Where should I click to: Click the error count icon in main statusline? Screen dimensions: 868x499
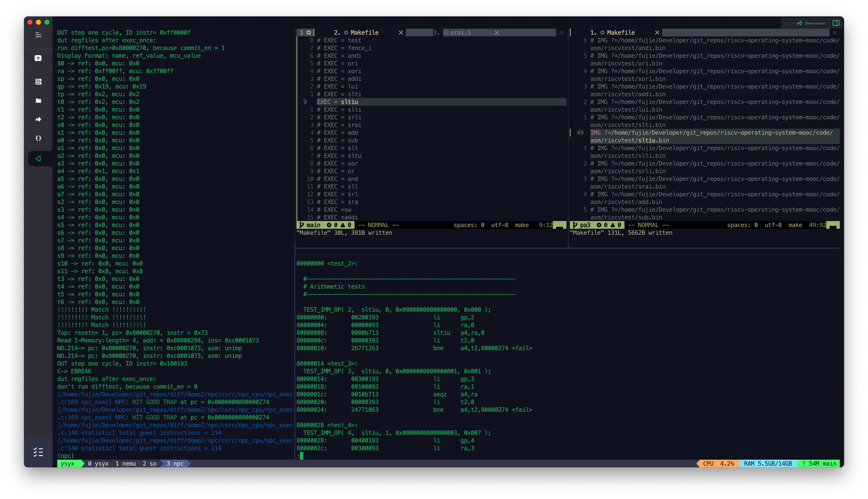pyautogui.click(x=329, y=225)
